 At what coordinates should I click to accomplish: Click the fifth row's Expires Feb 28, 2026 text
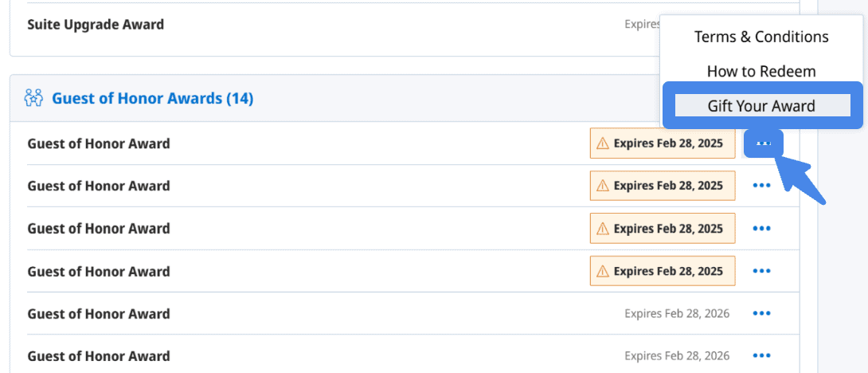click(677, 313)
